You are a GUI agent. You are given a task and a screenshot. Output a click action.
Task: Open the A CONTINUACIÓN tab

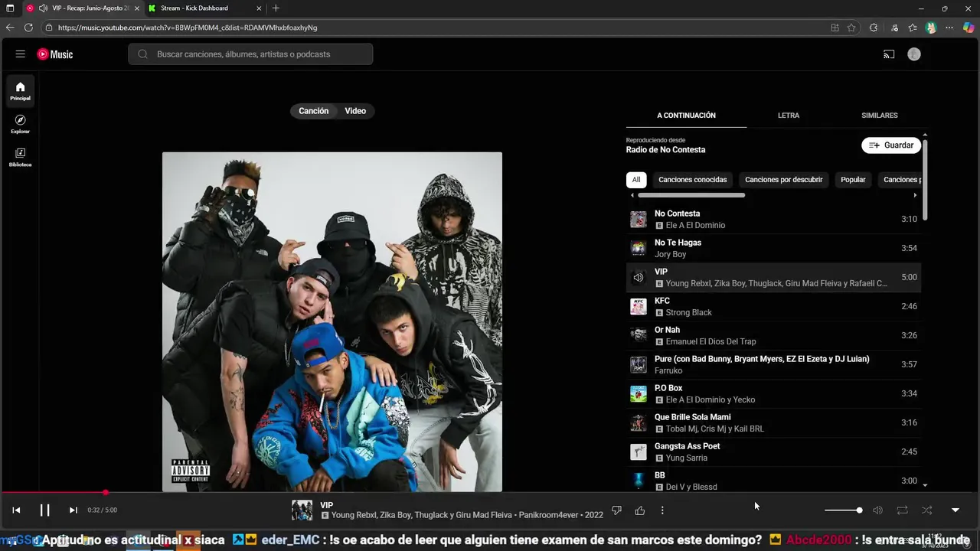click(686, 116)
